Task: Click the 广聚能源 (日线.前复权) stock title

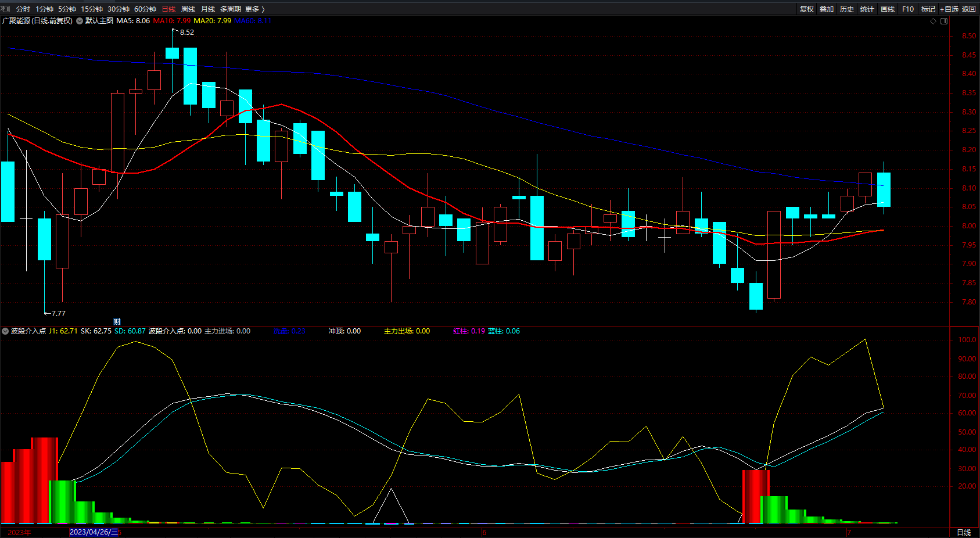Action: (x=37, y=21)
